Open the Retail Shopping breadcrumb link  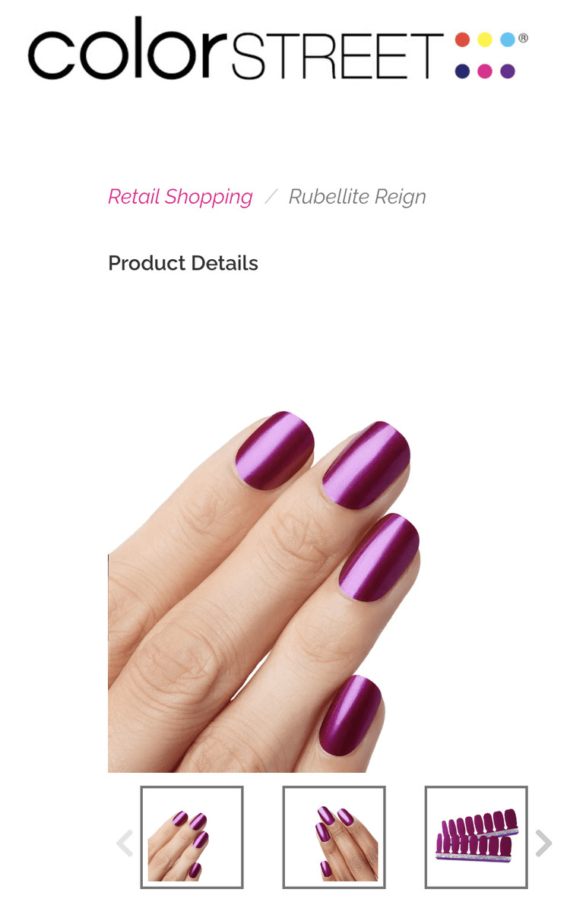tap(180, 197)
